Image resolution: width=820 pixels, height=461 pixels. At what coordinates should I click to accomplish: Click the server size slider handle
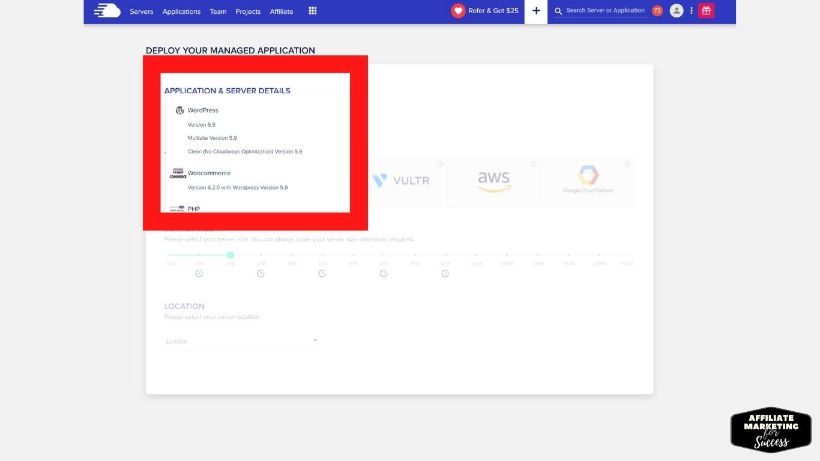[230, 255]
